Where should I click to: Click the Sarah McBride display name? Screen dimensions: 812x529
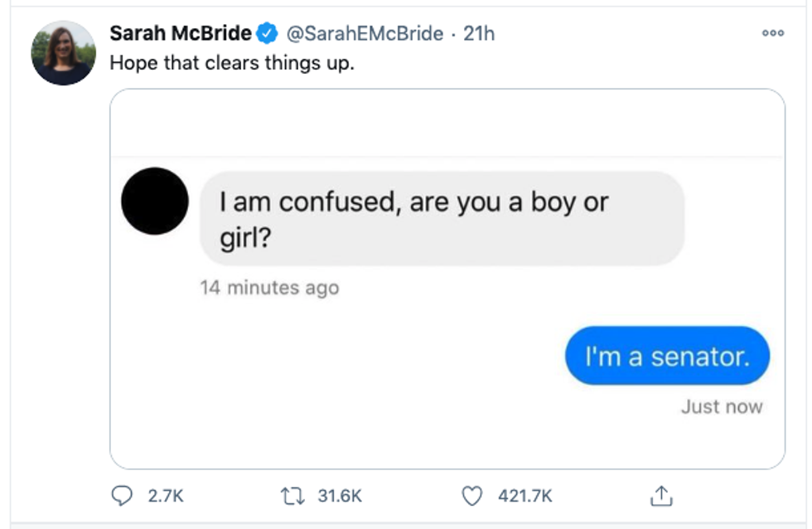(x=181, y=34)
